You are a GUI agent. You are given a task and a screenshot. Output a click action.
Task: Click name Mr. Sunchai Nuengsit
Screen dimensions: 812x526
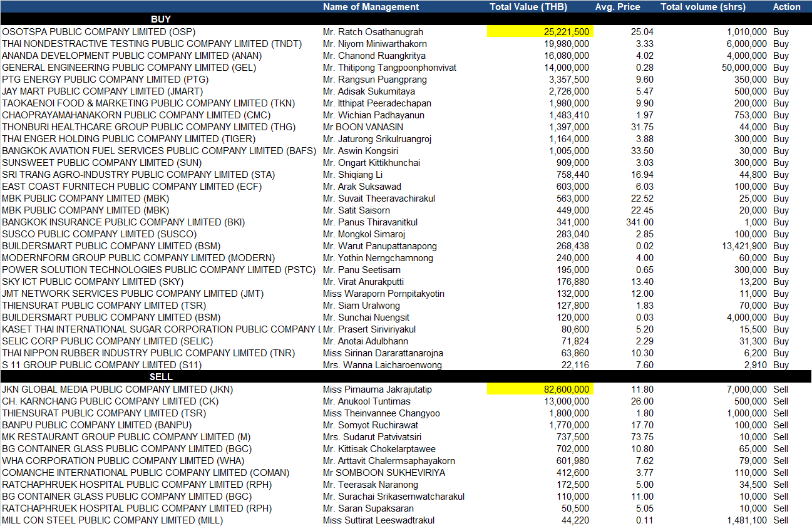click(366, 317)
